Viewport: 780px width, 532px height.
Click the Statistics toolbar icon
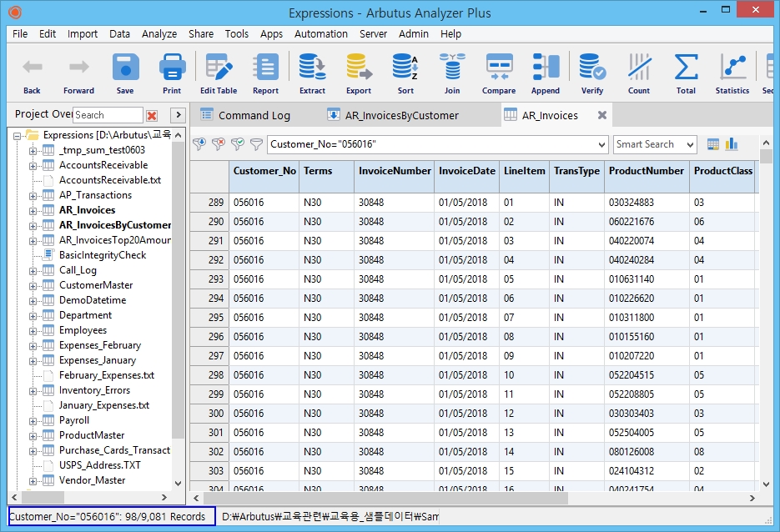732,73
